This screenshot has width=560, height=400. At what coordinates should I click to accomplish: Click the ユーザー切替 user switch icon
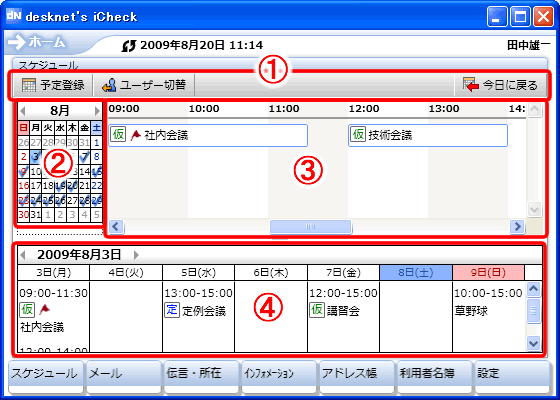(109, 85)
